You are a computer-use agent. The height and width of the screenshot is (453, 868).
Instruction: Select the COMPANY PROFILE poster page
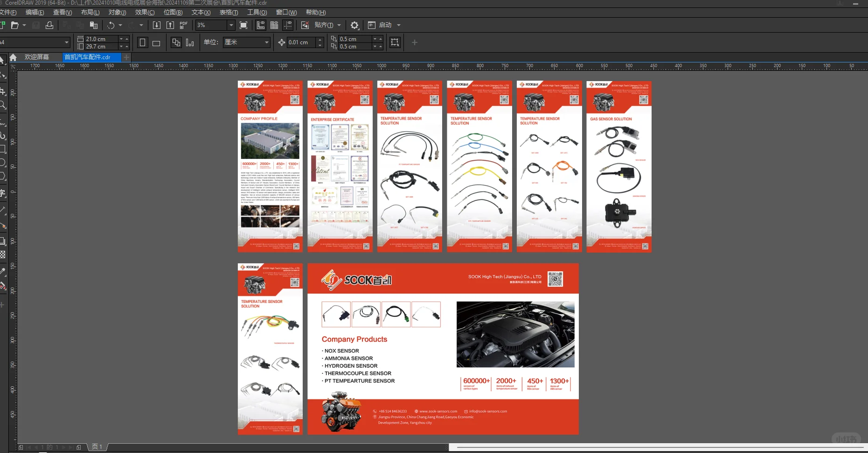[x=270, y=166]
